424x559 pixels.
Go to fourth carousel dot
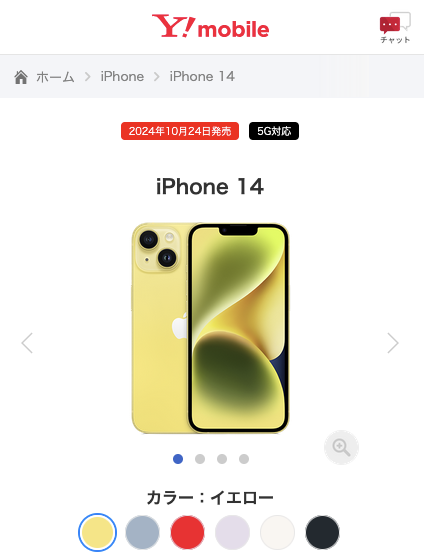[x=244, y=459]
